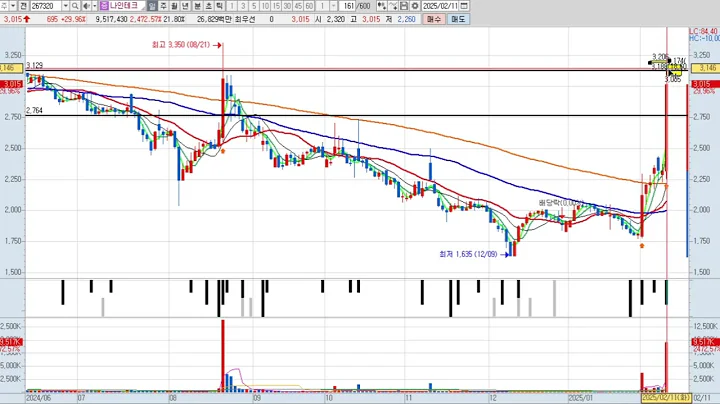
Task: Click the low price value 2,260
Action: click(406, 19)
